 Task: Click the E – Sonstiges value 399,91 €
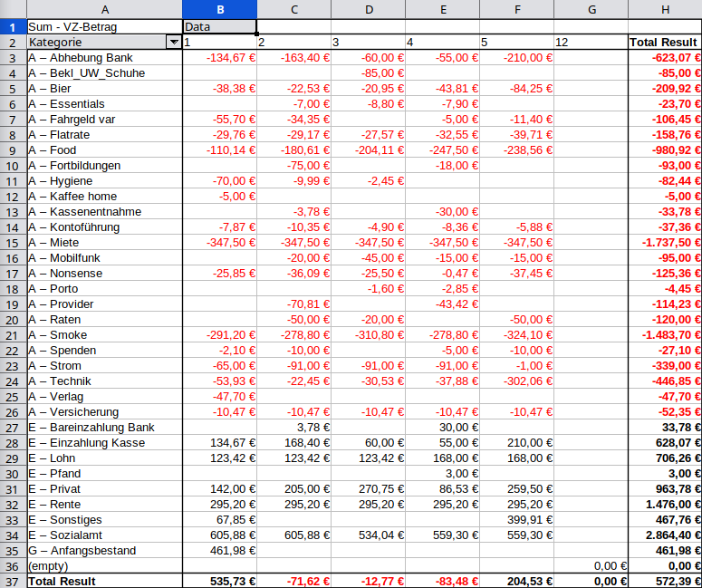point(516,520)
